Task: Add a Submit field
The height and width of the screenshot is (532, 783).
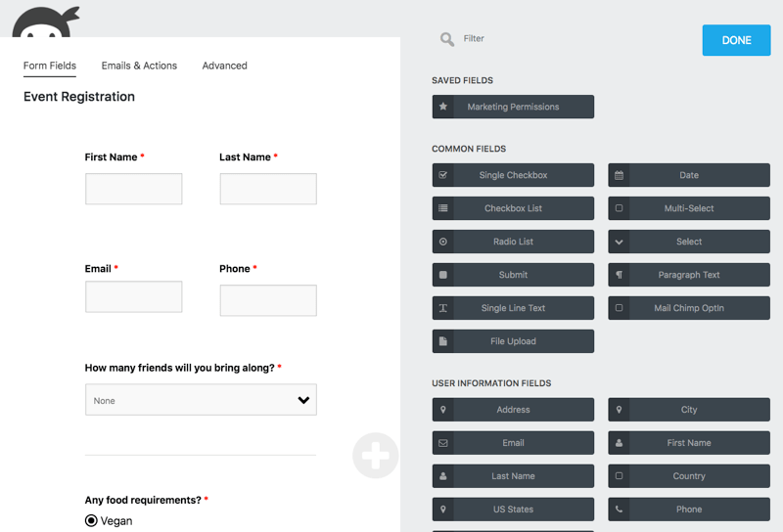Action: pyautogui.click(x=513, y=275)
